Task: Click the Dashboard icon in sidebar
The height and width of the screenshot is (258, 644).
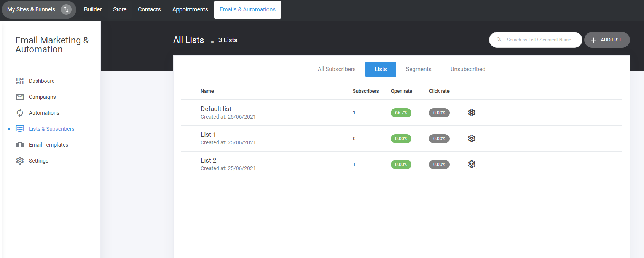Action: (x=20, y=81)
